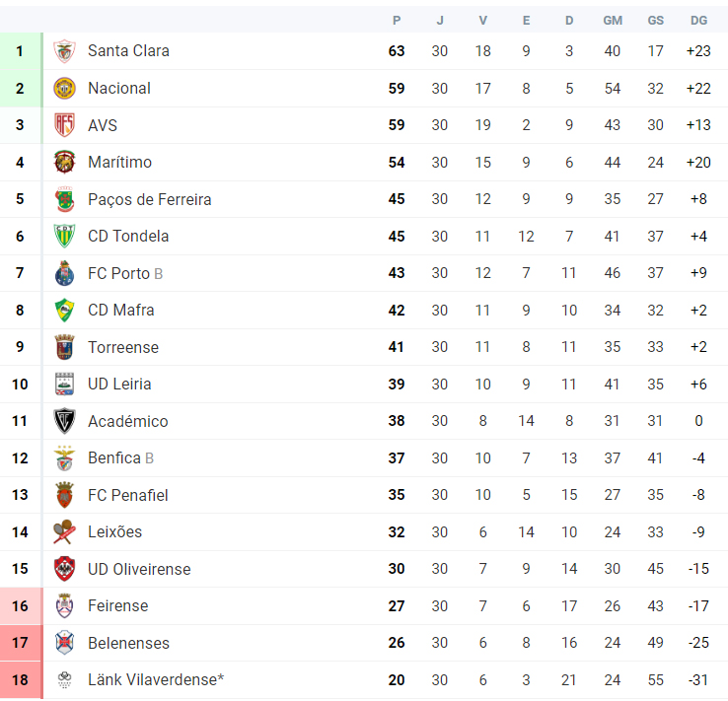The image size is (728, 701).
Task: Click the Belenenses club crest
Action: click(64, 643)
